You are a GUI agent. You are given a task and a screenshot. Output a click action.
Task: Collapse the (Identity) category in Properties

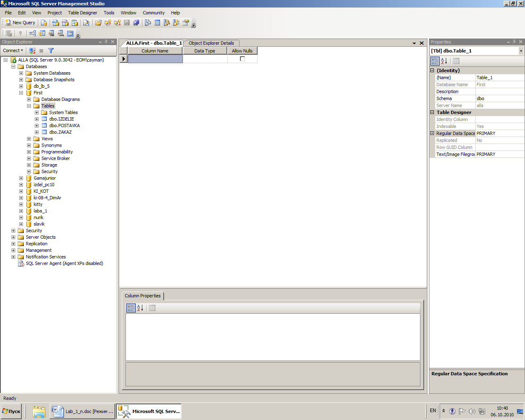click(x=432, y=71)
